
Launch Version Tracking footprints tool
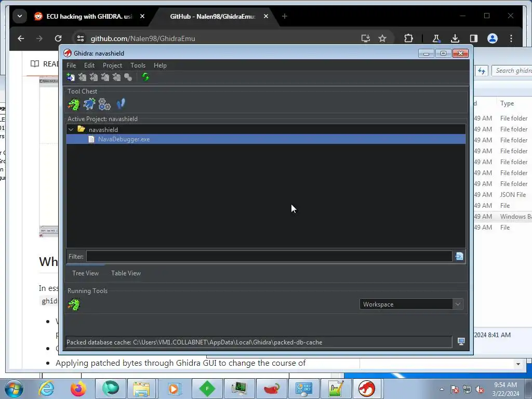(121, 103)
